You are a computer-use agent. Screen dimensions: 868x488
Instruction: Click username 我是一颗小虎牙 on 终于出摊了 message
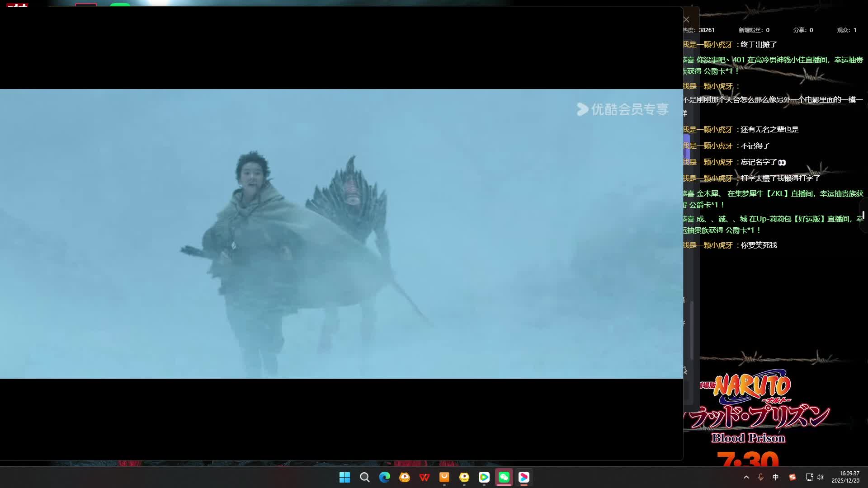[708, 45]
